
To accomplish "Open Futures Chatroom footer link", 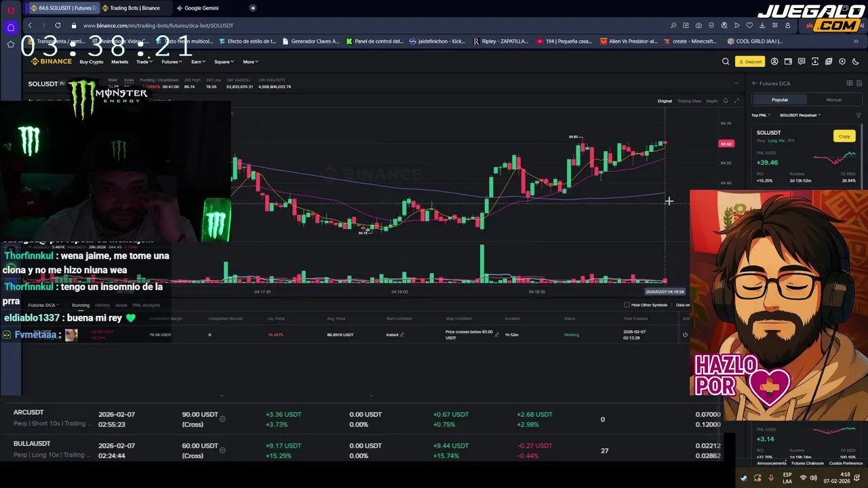I will tap(808, 464).
